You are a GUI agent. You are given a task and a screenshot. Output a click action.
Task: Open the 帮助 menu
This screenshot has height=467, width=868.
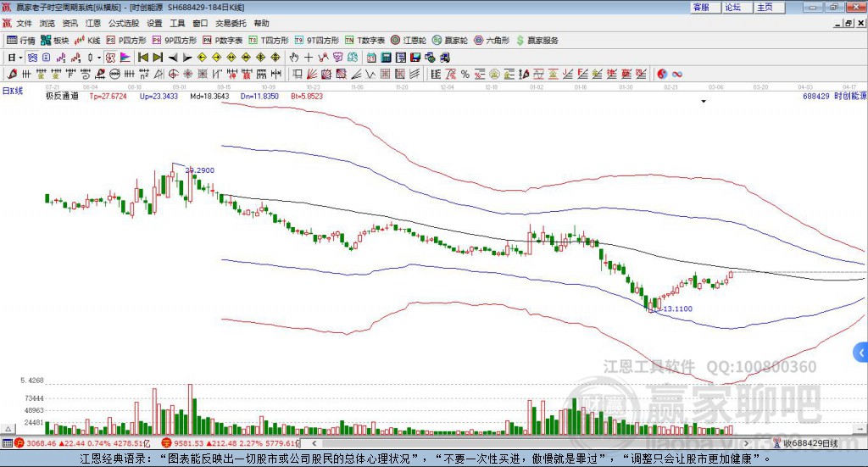(x=261, y=23)
